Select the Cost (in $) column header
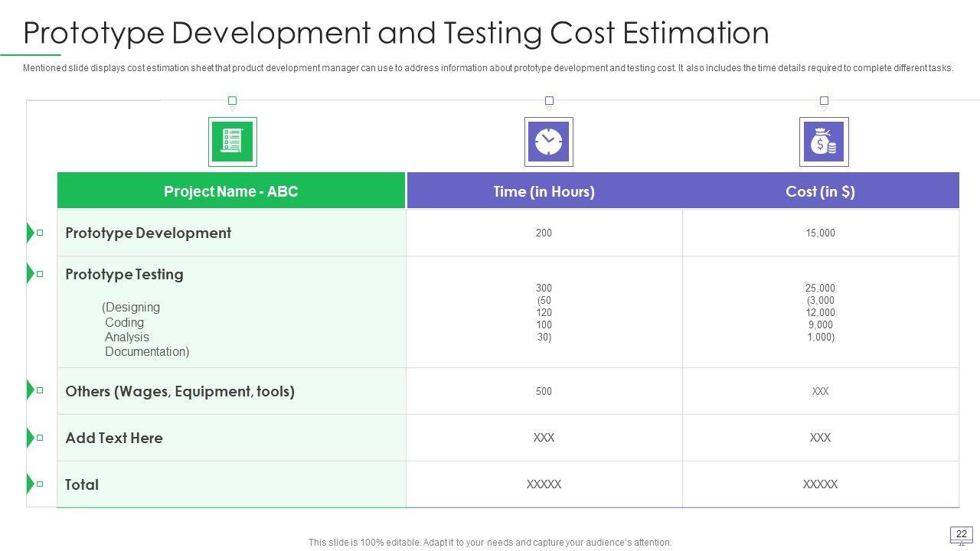 click(820, 191)
